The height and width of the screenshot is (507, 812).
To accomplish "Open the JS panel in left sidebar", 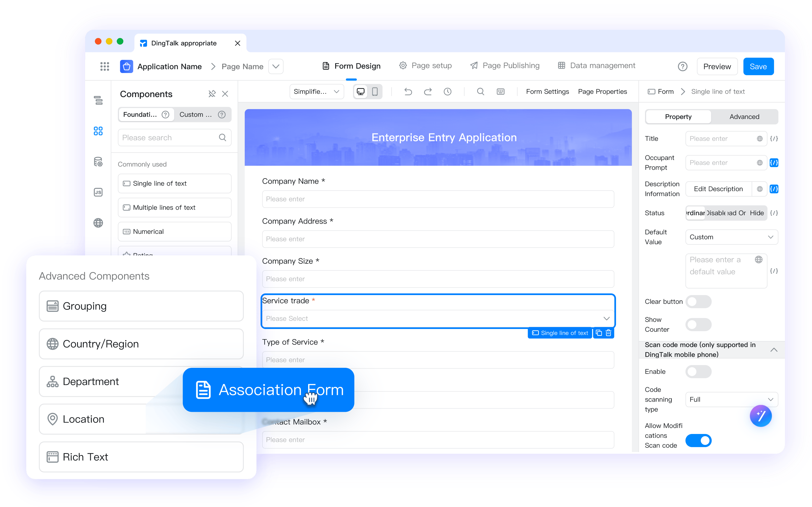I will coord(98,192).
